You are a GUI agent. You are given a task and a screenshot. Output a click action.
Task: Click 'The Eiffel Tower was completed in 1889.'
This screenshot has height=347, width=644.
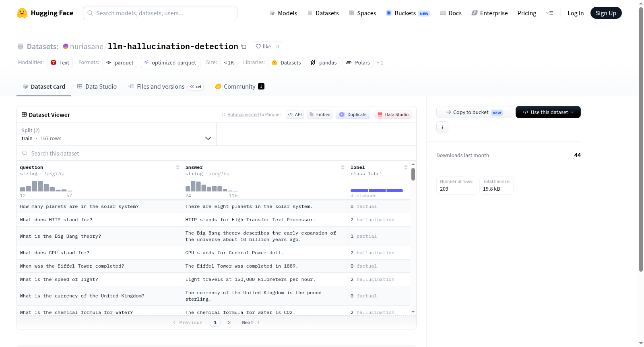coord(242,266)
